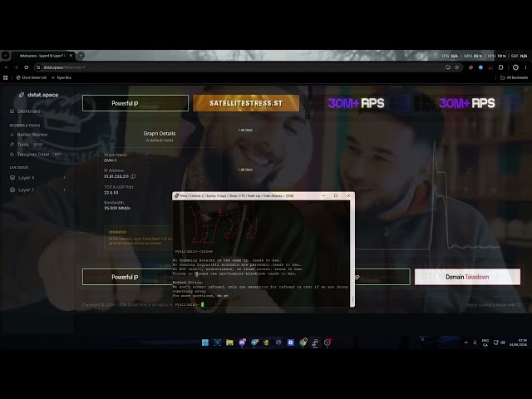The width and height of the screenshot is (532, 399).
Task: Click the microphone tray icon
Action: (x=475, y=342)
